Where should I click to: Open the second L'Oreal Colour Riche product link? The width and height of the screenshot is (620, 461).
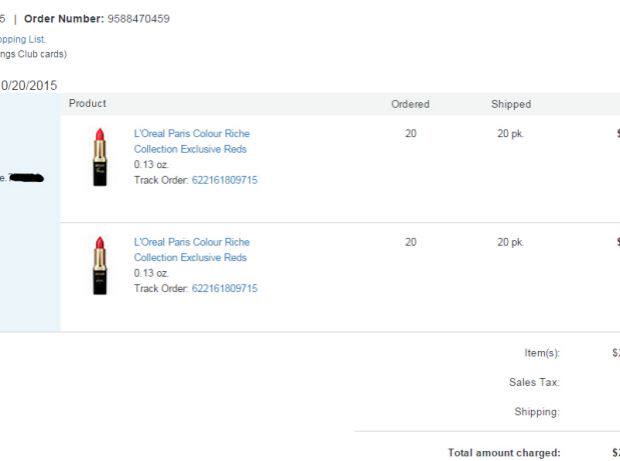point(191,249)
